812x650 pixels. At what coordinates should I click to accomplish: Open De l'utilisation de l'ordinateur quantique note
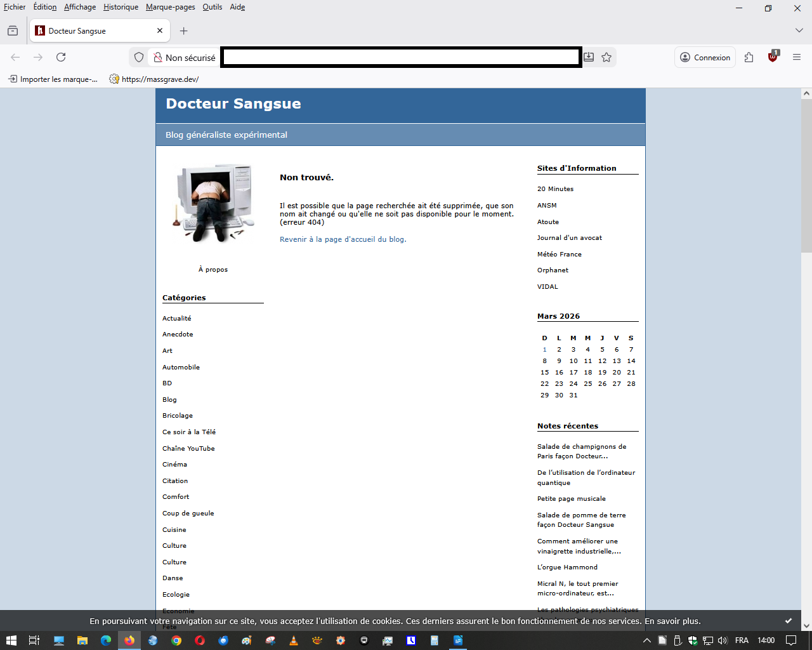(x=586, y=477)
